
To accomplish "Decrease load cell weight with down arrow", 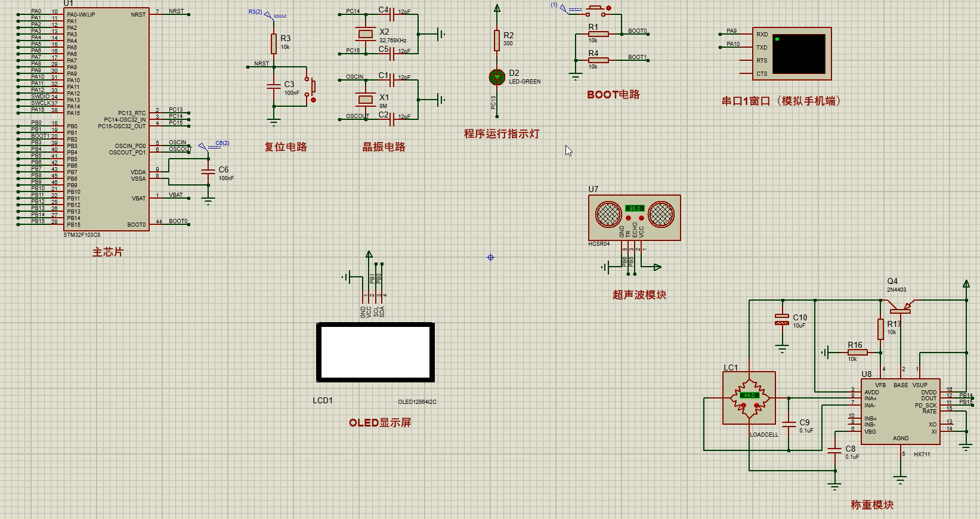I will (743, 406).
